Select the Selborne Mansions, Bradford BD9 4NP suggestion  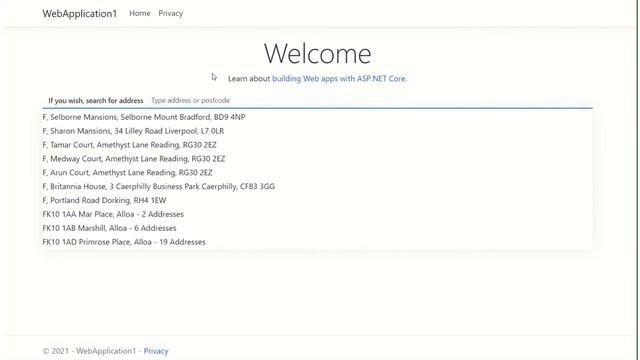317,117
